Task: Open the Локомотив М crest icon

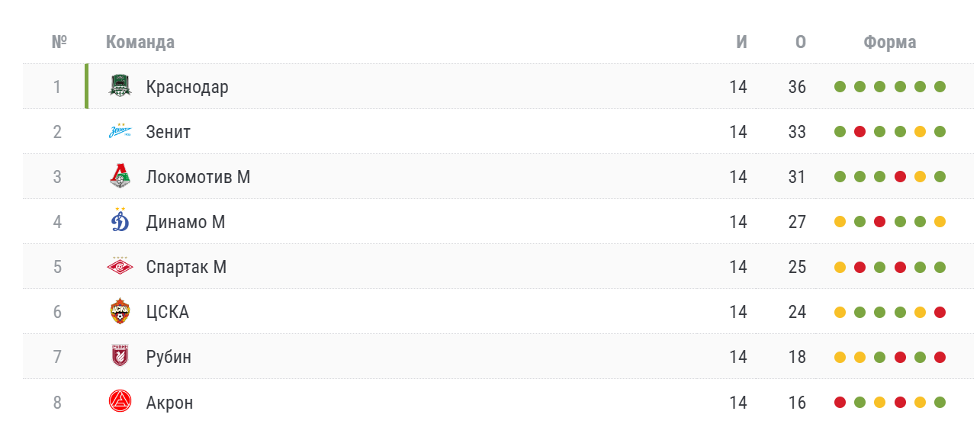Action: tap(120, 176)
